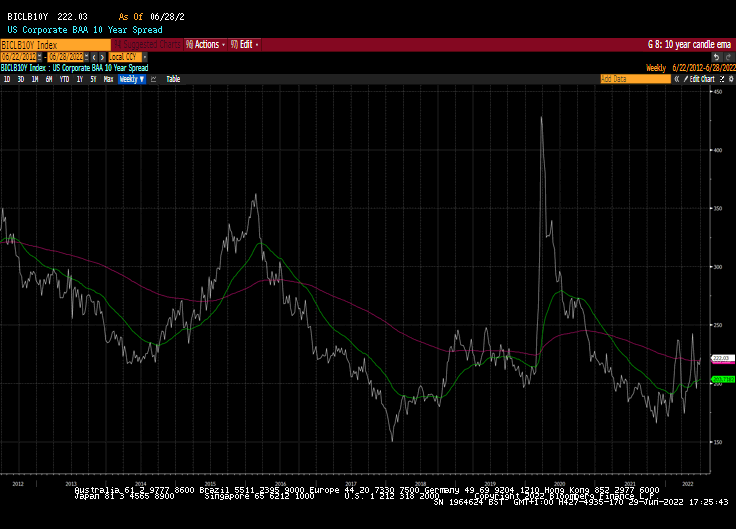Click the redo arrow icon
Screen dimensions: 736x529
[x=728, y=57]
